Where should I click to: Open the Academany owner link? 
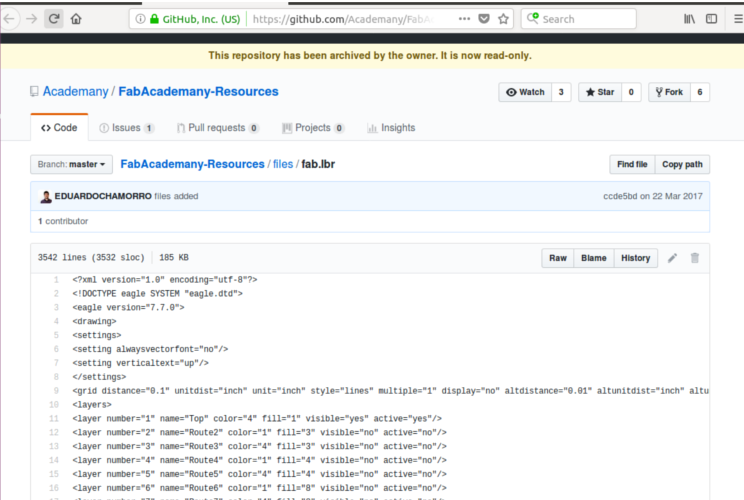75,91
